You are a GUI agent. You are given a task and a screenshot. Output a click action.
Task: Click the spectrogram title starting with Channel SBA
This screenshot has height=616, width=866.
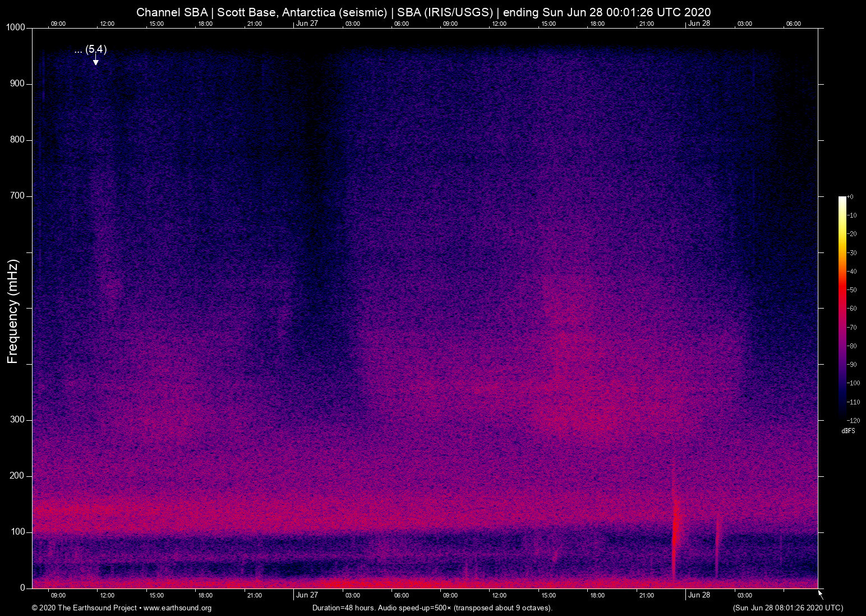pyautogui.click(x=423, y=12)
